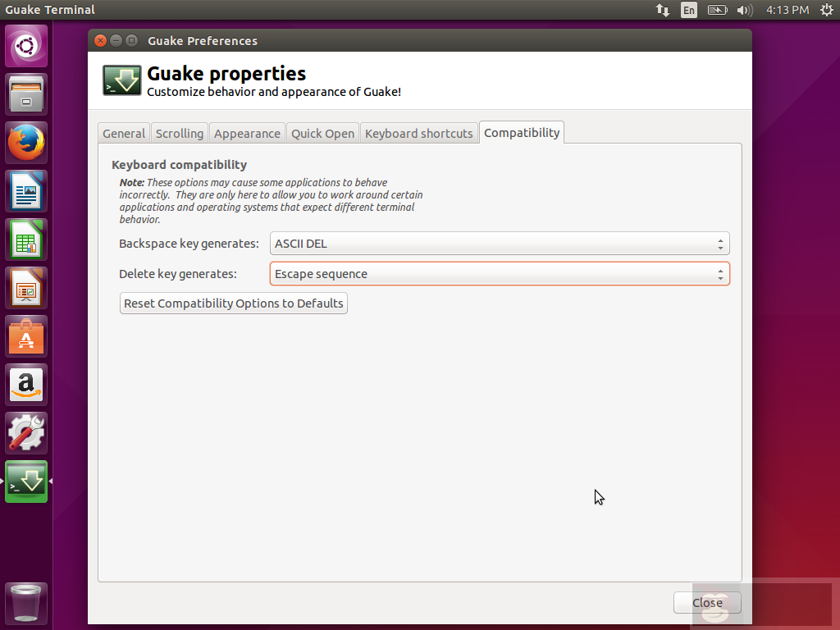Switch to the General tab
Viewport: 840px width, 630px height.
124,133
